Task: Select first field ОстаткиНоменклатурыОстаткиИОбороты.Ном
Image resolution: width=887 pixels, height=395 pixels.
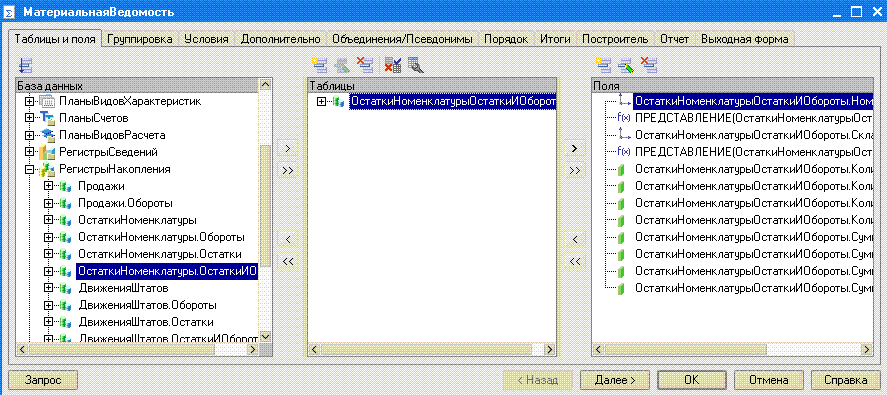Action: point(753,101)
